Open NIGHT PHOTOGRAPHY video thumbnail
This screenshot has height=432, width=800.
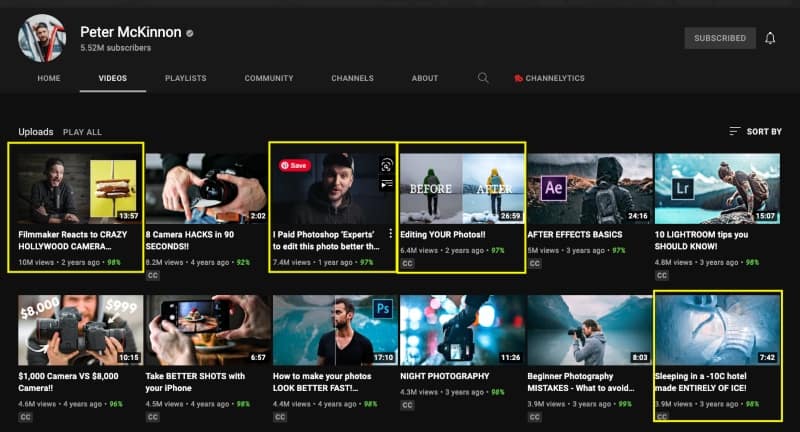point(462,329)
